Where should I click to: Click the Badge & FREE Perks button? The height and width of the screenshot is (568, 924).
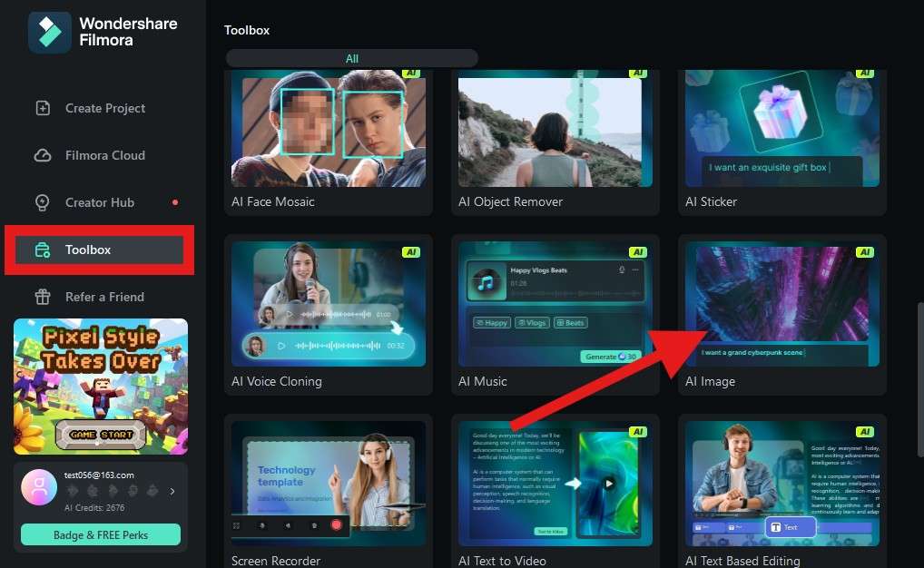click(101, 535)
